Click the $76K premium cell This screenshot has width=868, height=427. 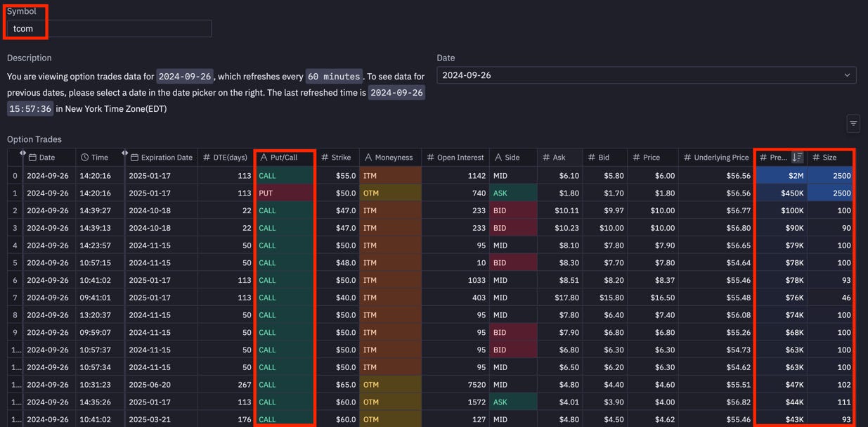(781, 298)
